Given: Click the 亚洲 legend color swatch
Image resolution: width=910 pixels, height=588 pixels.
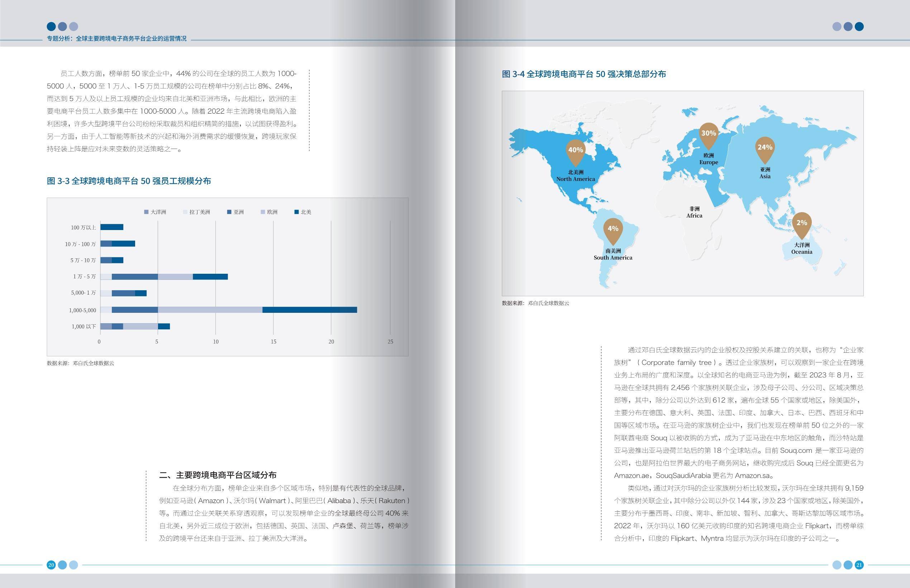Looking at the screenshot, I should (x=229, y=212).
